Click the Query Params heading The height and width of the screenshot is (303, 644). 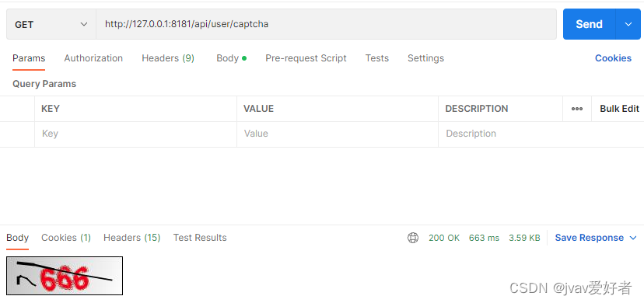(x=44, y=84)
